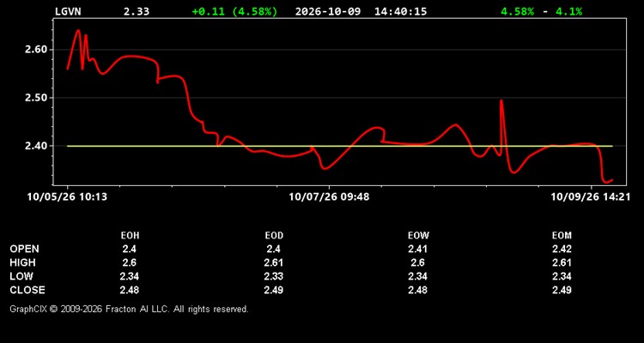
Task: Select the 2.40 y-axis label
Action: pyautogui.click(x=36, y=146)
